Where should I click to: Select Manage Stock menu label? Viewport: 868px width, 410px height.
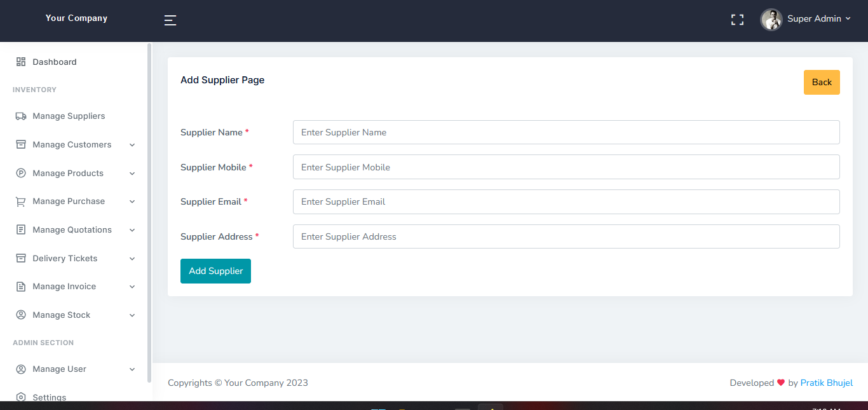(x=62, y=315)
